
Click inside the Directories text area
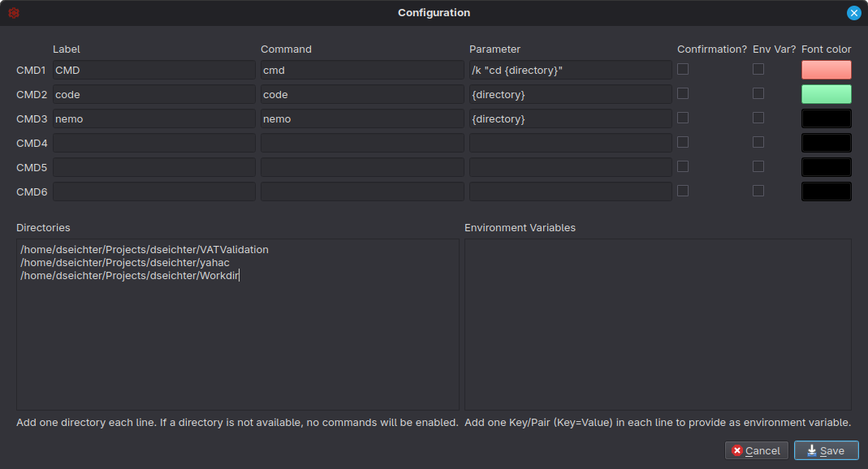[x=237, y=325]
